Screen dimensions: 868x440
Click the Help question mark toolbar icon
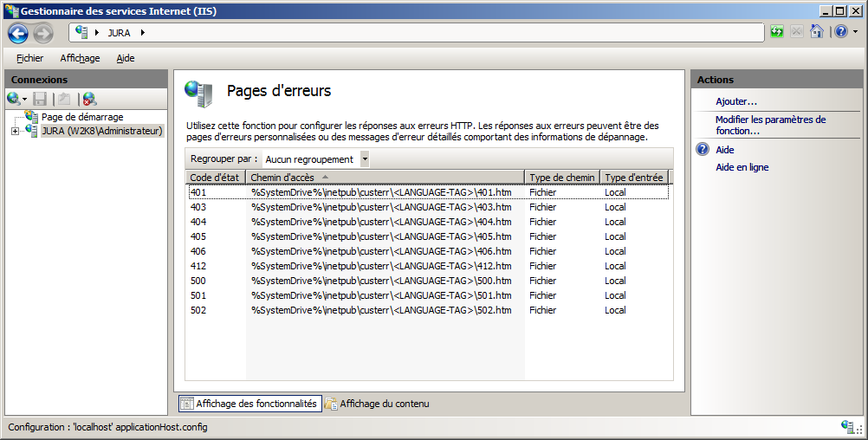840,32
